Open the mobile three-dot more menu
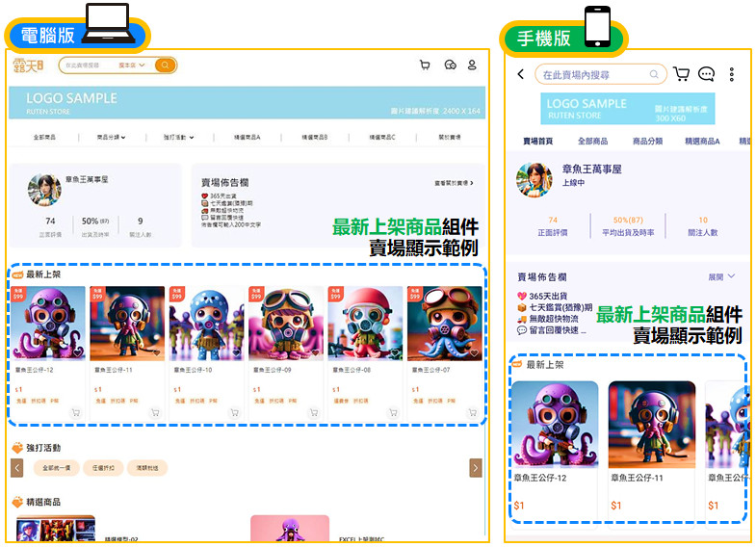This screenshot has height=547, width=756. click(732, 74)
